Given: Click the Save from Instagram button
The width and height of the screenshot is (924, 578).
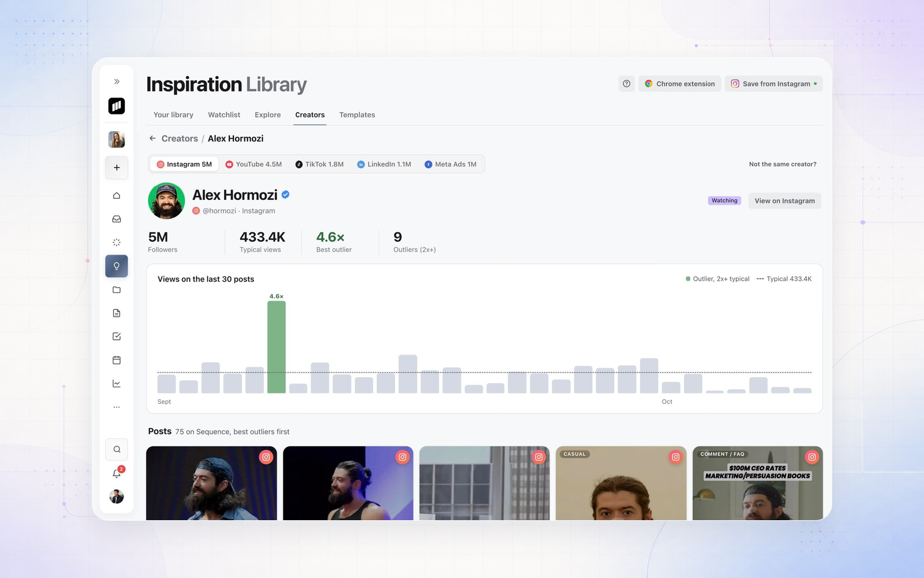Looking at the screenshot, I should coord(774,84).
